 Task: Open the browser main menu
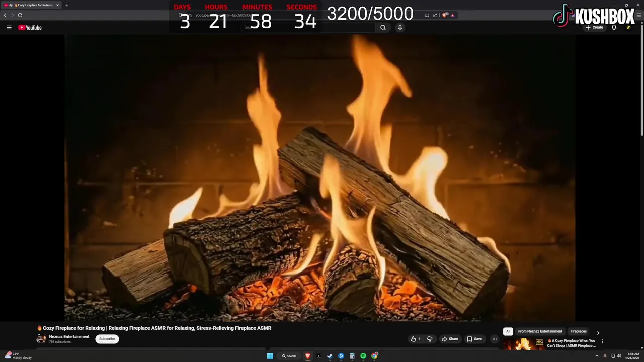pos(639,15)
